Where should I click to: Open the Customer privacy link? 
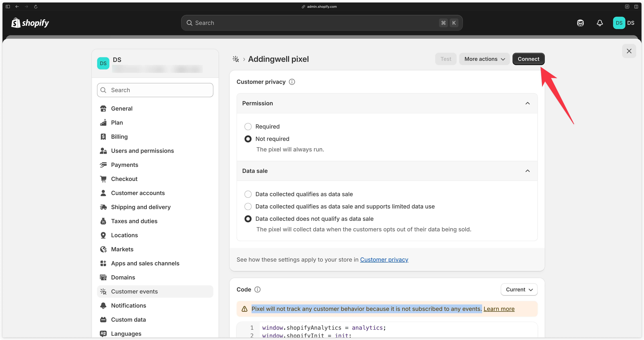[384, 260]
